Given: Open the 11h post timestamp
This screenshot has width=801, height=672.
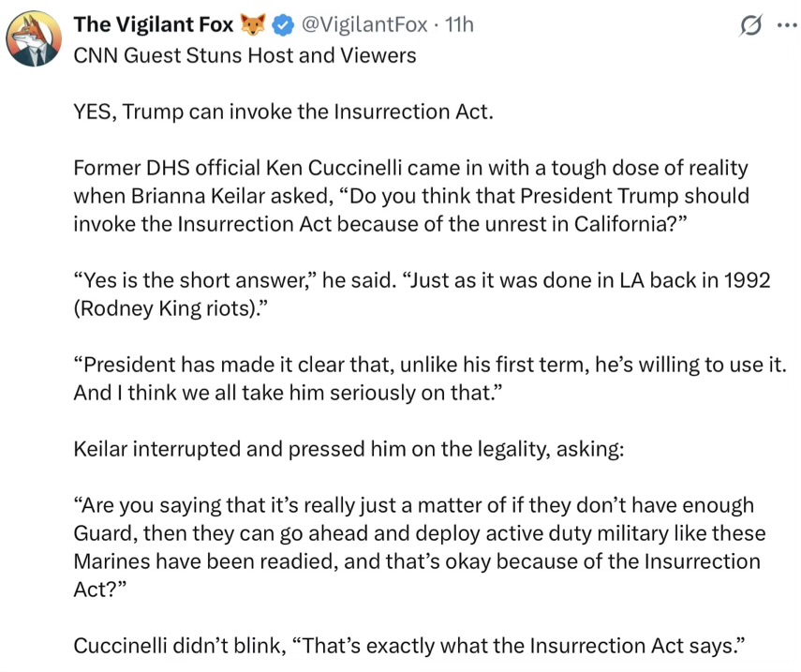Looking at the screenshot, I should coord(459,24).
